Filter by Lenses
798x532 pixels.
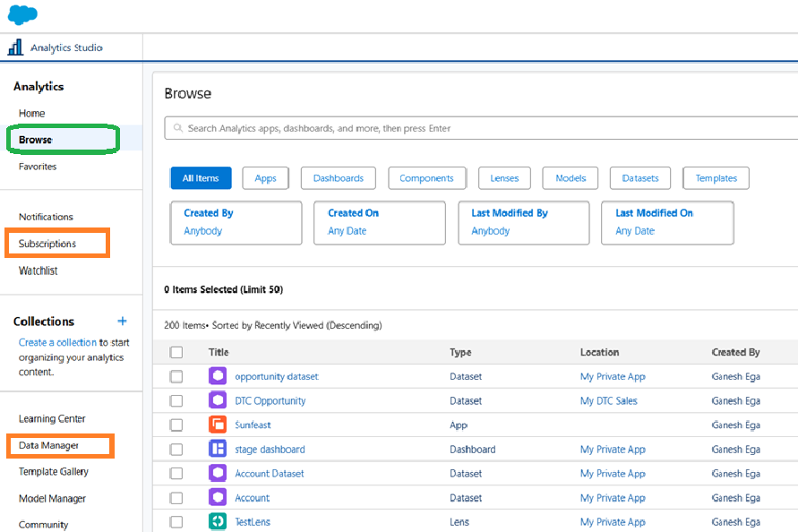(504, 178)
